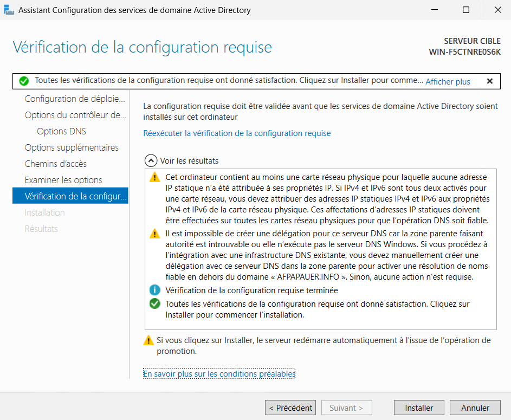
Task: Open En savoir plus sur les conditions préalables
Action: 219,374
